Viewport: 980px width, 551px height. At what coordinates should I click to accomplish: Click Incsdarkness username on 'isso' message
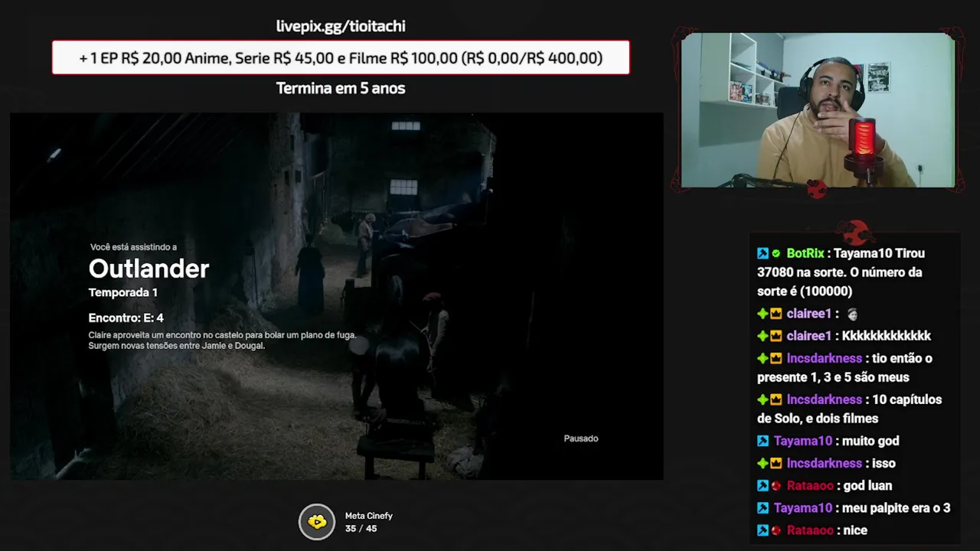point(824,463)
